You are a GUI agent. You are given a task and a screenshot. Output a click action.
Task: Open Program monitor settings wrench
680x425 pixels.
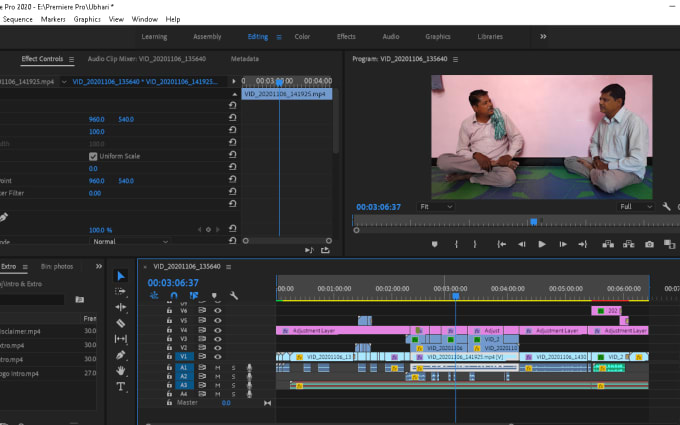[666, 207]
